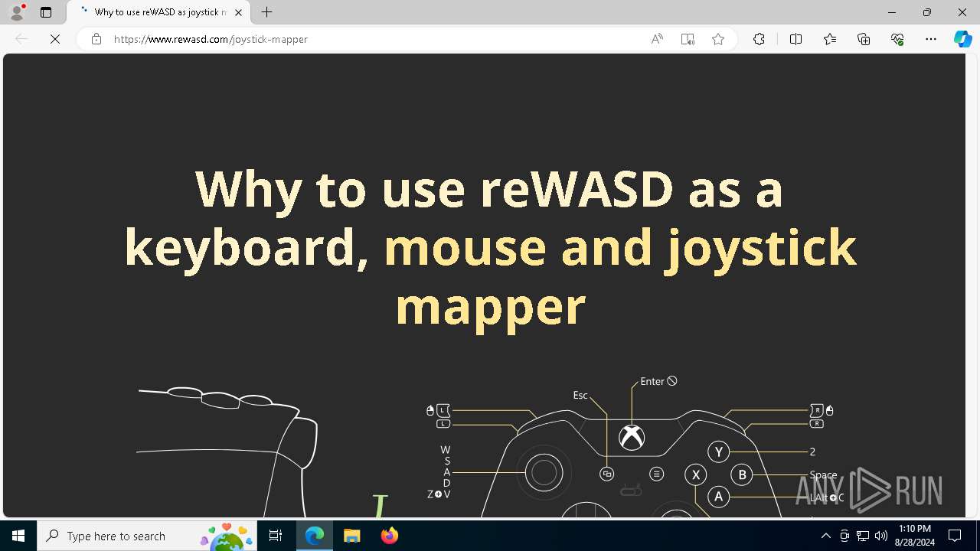Open Immersive Reader mode icon

[688, 39]
